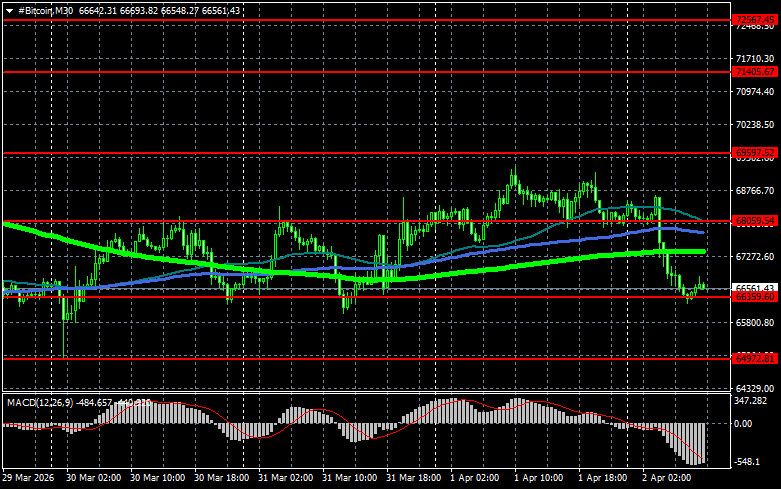Click the red 64972.81 level label
The width and height of the screenshot is (781, 489).
pos(755,359)
